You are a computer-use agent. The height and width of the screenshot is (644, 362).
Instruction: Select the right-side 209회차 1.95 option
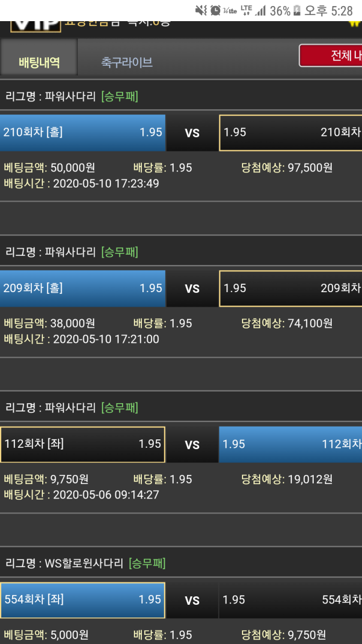tap(291, 289)
